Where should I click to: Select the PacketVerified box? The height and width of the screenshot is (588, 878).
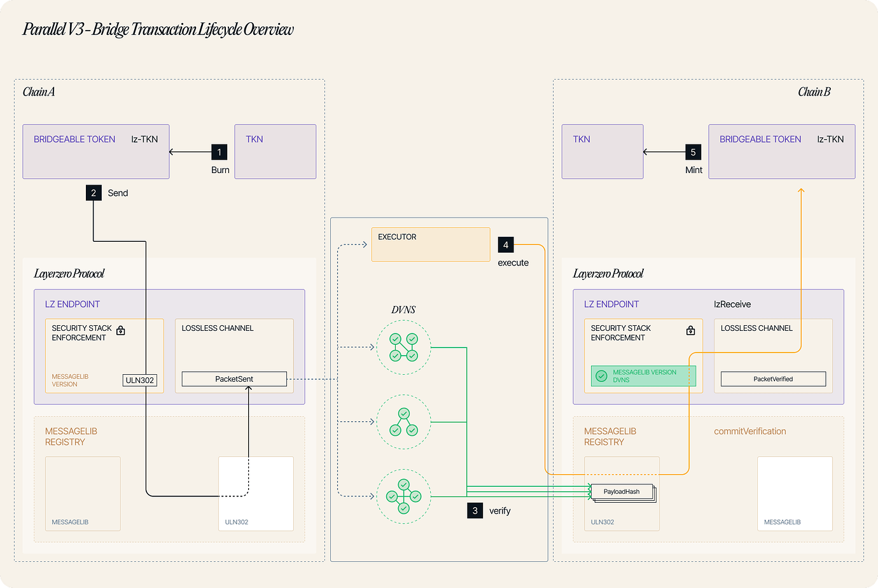pyautogui.click(x=773, y=379)
